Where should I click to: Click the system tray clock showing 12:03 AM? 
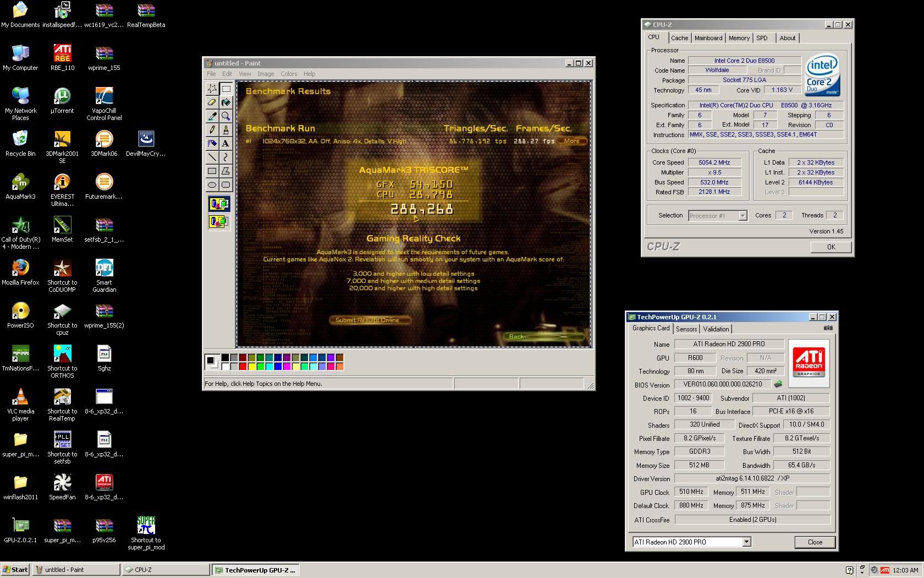coord(905,570)
